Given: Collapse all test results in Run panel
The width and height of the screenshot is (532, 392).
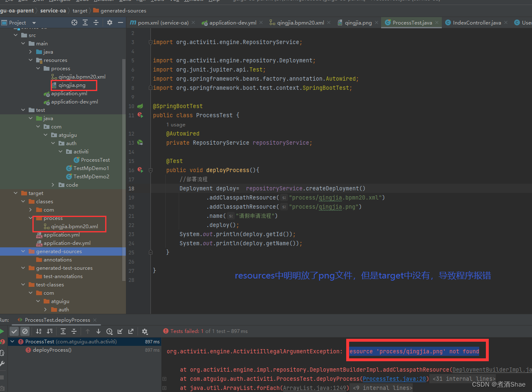Looking at the screenshot, I should 74,331.
